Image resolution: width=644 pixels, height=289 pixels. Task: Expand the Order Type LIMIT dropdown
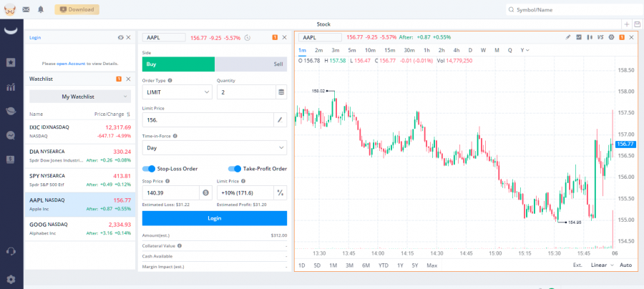[x=177, y=92]
